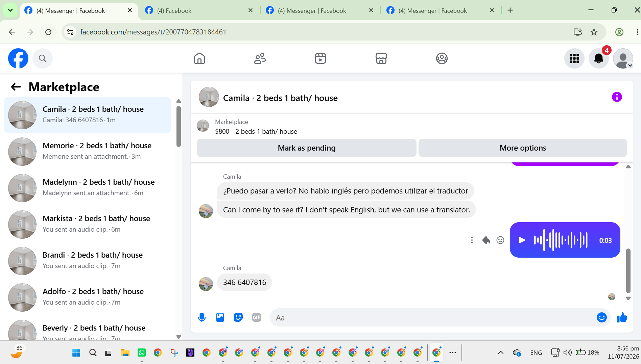Attach a photo using the image icon
The height and width of the screenshot is (364, 641).
pyautogui.click(x=220, y=317)
